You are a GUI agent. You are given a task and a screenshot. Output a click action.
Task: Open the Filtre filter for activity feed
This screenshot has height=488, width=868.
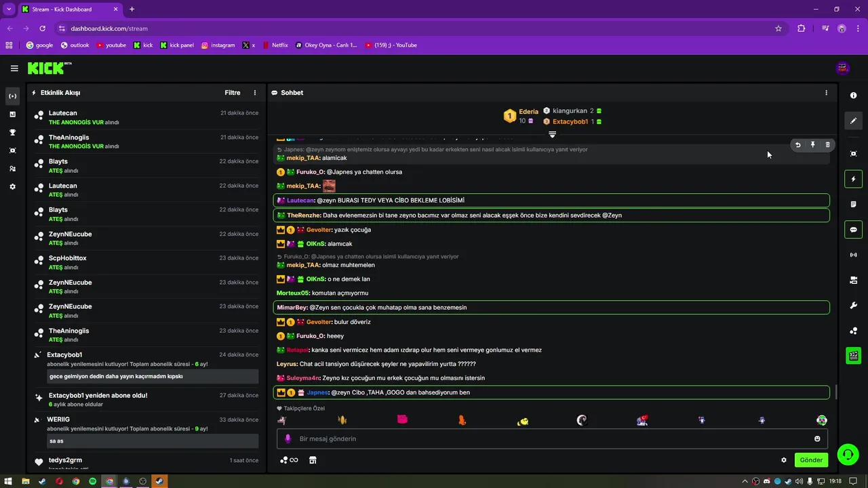click(x=233, y=93)
